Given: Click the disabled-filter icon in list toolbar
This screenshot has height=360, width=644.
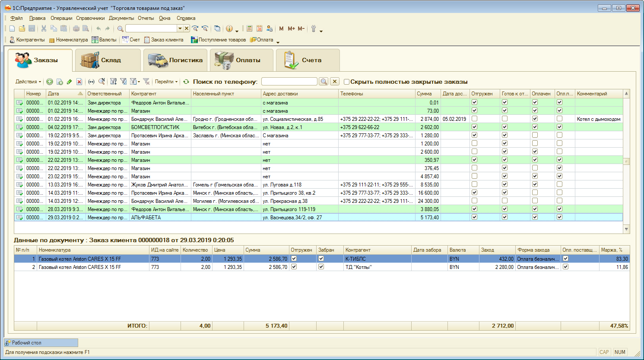Looking at the screenshot, I should click(146, 82).
